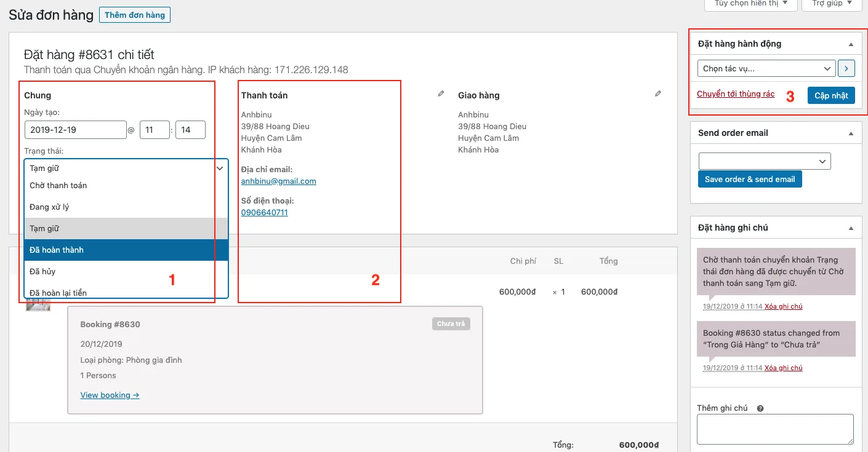Image resolution: width=868 pixels, height=452 pixels.
Task: Collapse the Đặt hàng hành động panel
Action: click(851, 44)
